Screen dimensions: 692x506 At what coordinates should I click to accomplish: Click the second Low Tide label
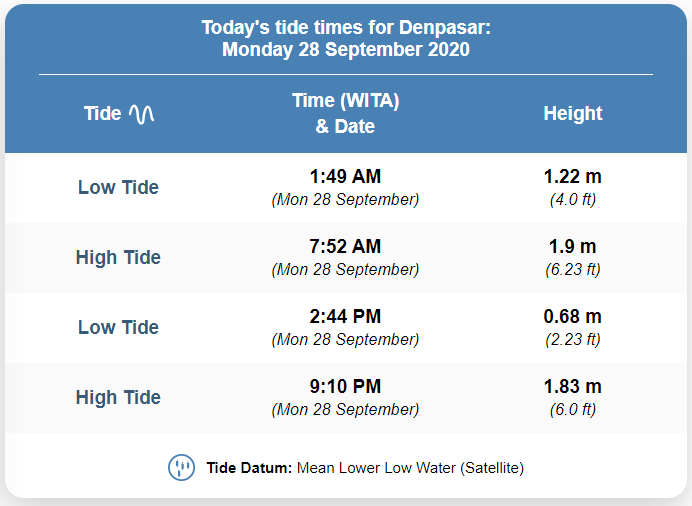coord(118,327)
